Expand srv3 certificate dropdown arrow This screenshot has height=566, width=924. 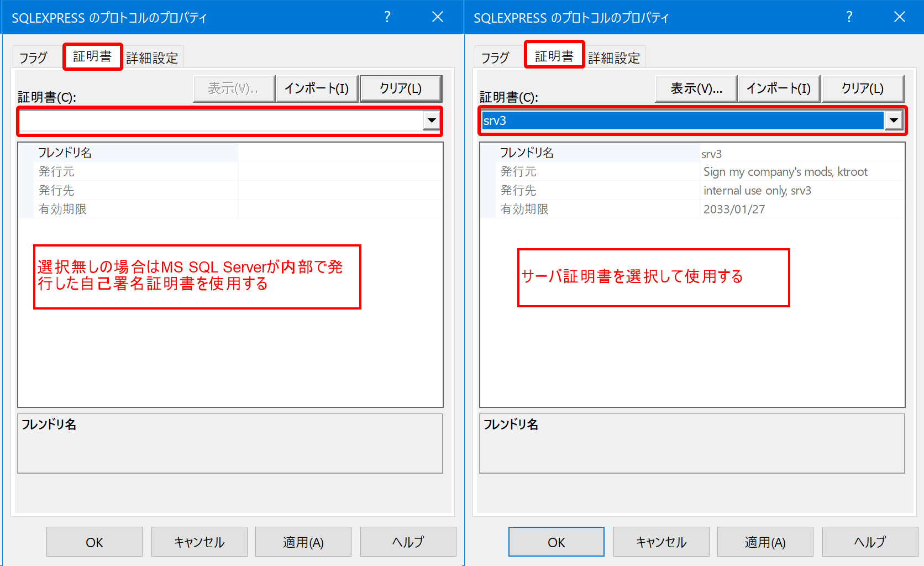[894, 120]
